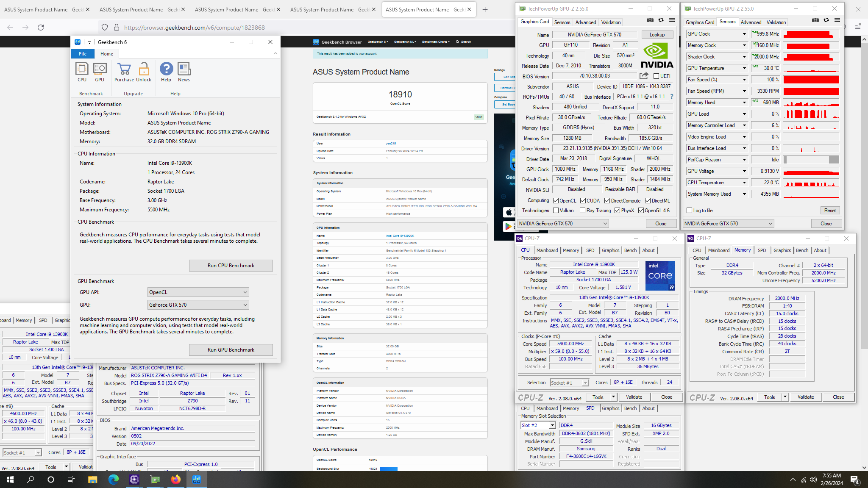The width and height of the screenshot is (868, 488).
Task: Open GPU Clock sensor dropdown
Action: (744, 34)
